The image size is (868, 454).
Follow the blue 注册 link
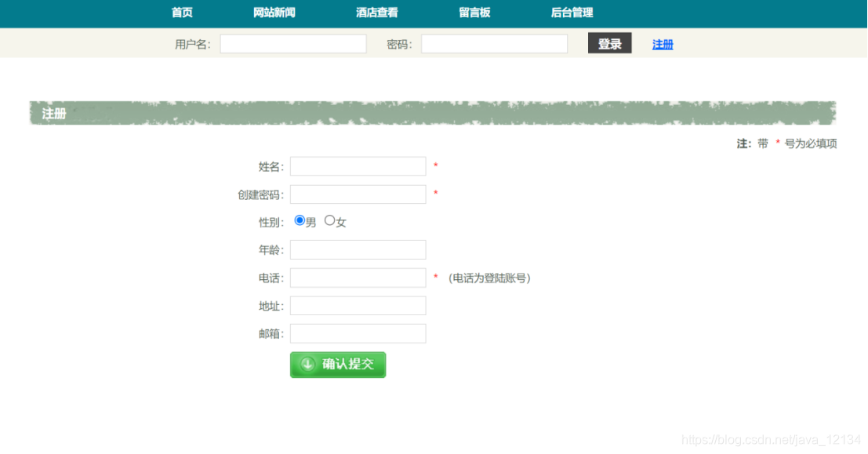click(x=663, y=44)
